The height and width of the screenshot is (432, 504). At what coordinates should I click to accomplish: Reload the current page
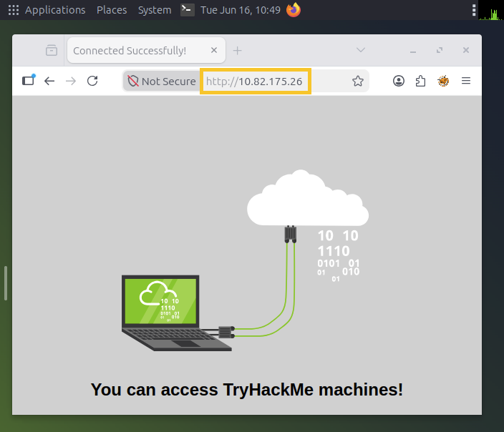[92, 81]
